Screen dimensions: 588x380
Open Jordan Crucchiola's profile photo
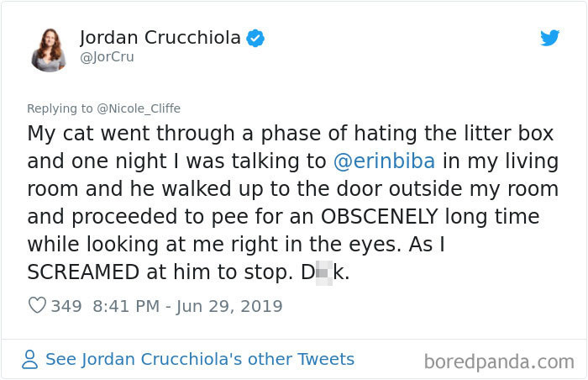click(x=49, y=50)
